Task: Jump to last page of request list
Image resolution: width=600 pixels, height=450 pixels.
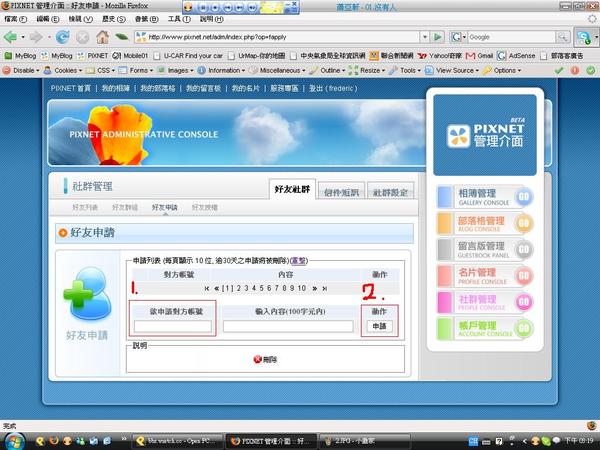Action: (x=324, y=289)
